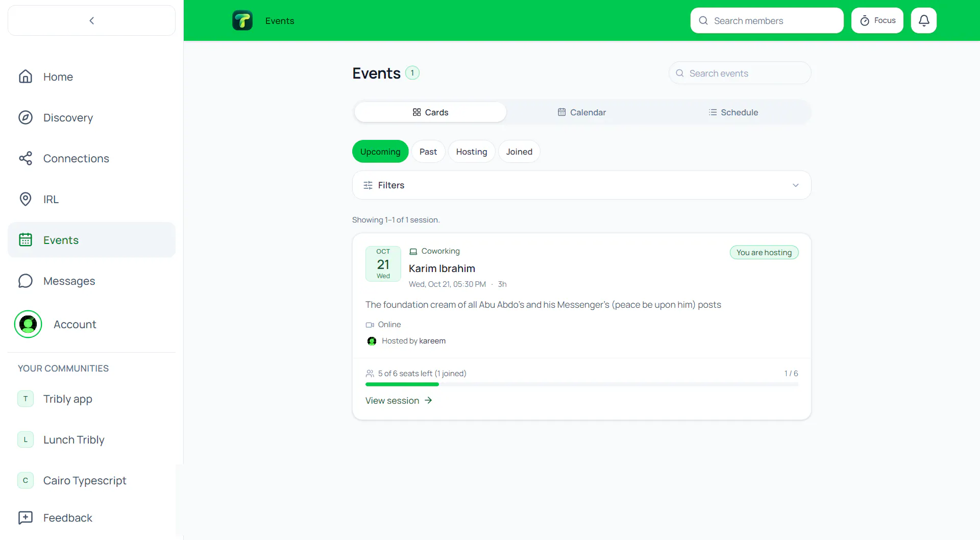This screenshot has width=980, height=540.
Task: Click the C badge for Cairo Typescript
Action: point(26,480)
